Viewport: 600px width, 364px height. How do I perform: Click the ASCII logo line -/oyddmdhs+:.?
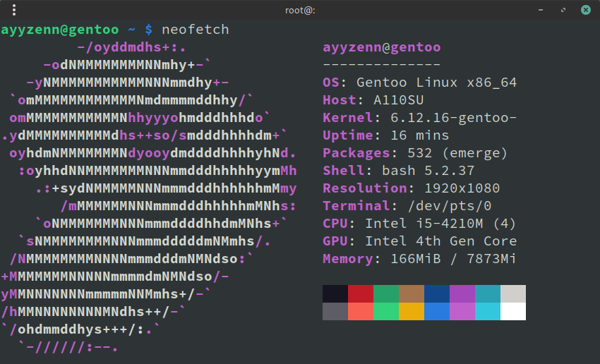pos(131,47)
